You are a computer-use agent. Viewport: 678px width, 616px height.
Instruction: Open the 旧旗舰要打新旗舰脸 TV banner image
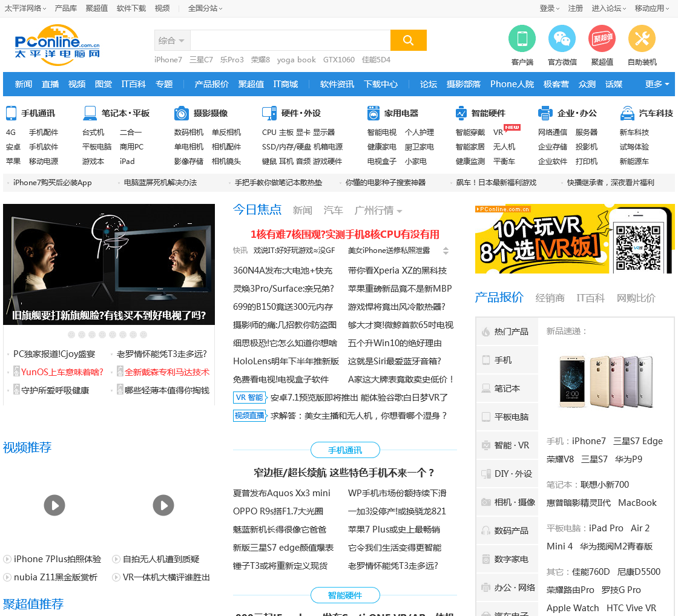[x=109, y=264]
